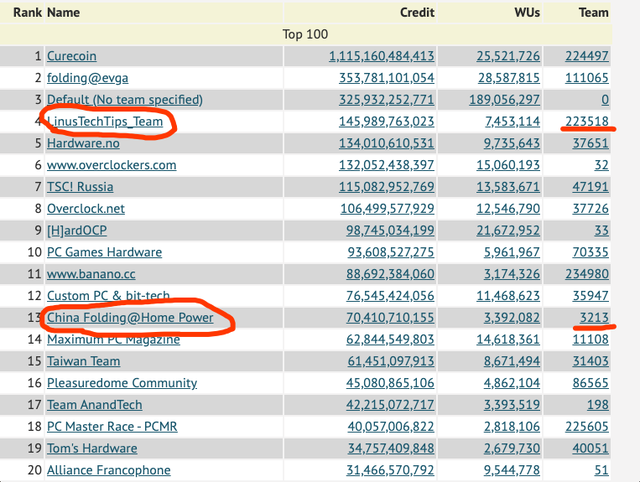Click team number 198 for Team AnandTech
The width and height of the screenshot is (640, 482).
coord(598,405)
